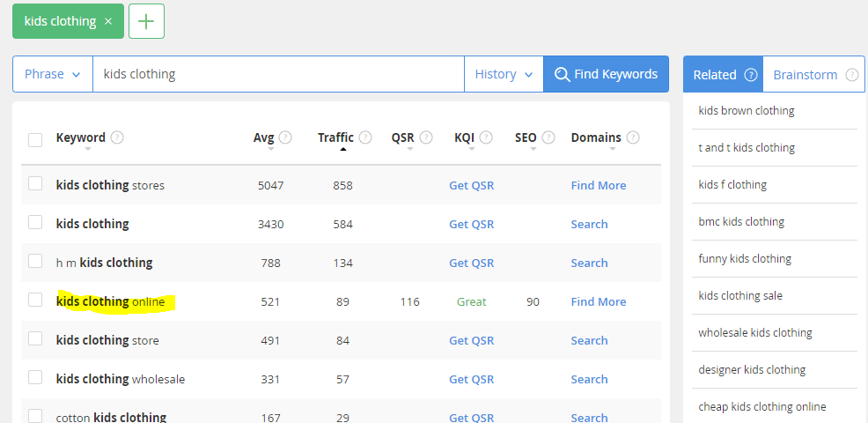
Task: Toggle the select-all header checkbox
Action: click(35, 140)
